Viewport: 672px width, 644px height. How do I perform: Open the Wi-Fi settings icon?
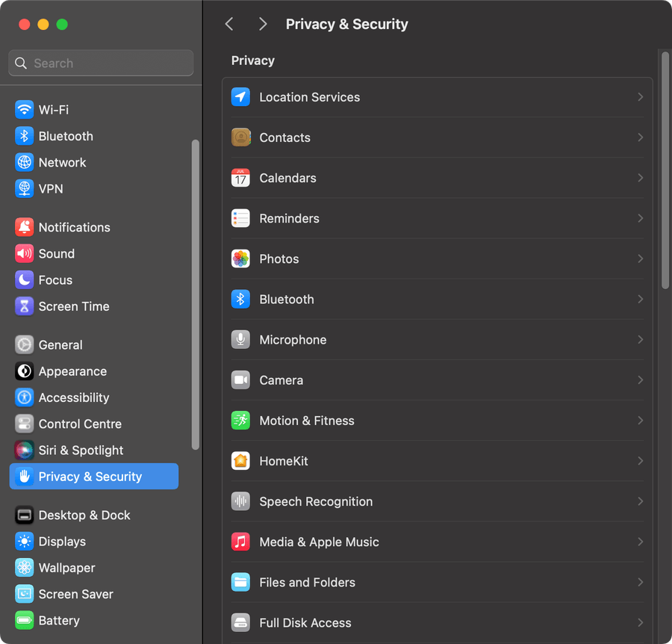click(23, 109)
